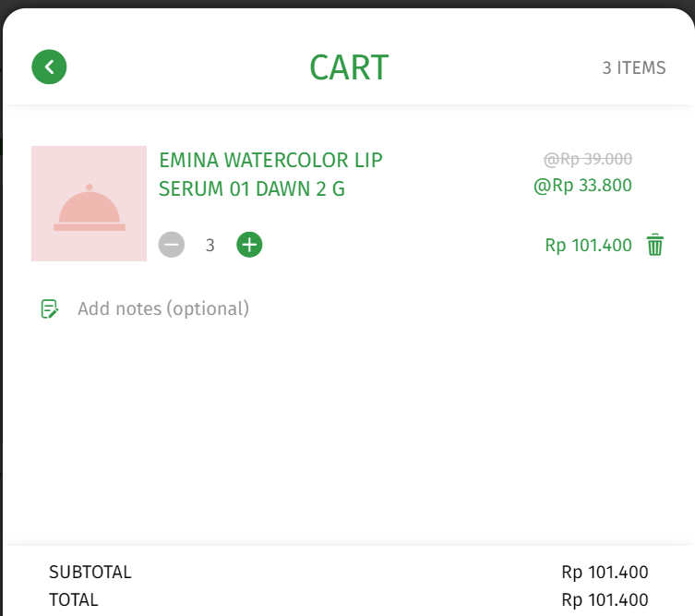695x616 pixels.
Task: Click the SUBTOTAL amount Rp 101.400
Action: (605, 572)
